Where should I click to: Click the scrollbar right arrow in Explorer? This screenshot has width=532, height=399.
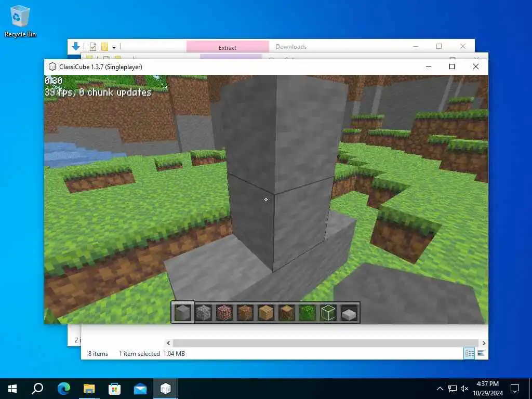tap(484, 343)
